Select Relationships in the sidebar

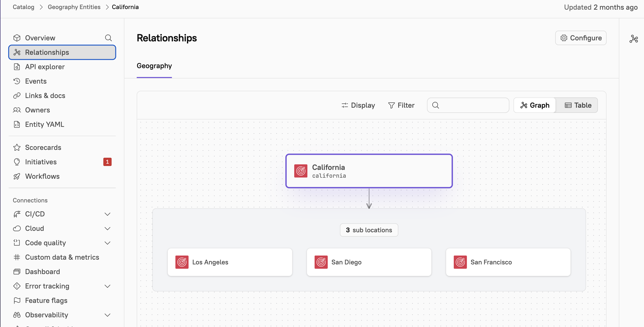point(62,52)
